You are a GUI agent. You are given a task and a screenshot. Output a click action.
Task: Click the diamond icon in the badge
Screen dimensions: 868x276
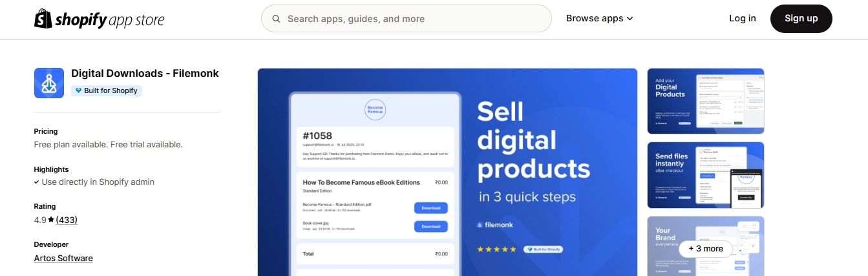(79, 90)
